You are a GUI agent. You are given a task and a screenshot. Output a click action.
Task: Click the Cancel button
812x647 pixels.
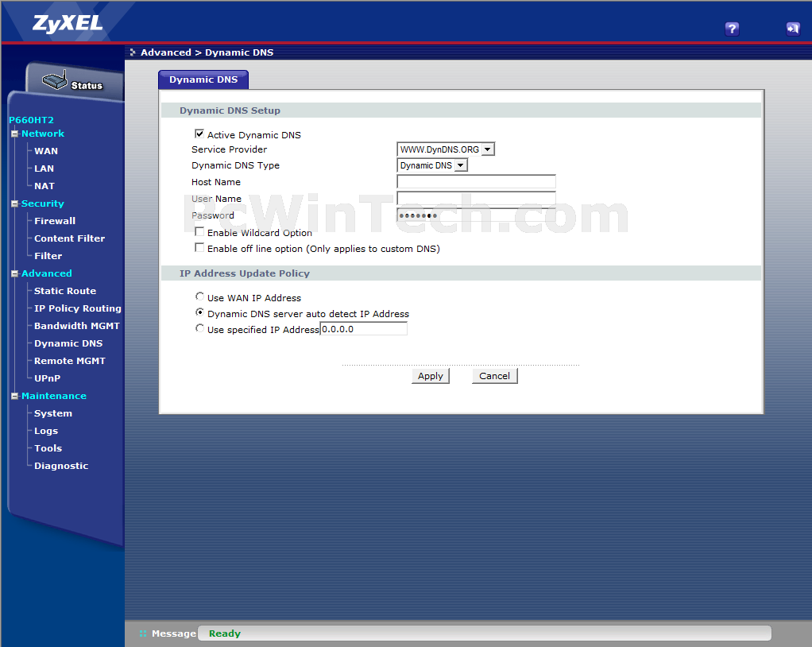pyautogui.click(x=494, y=375)
